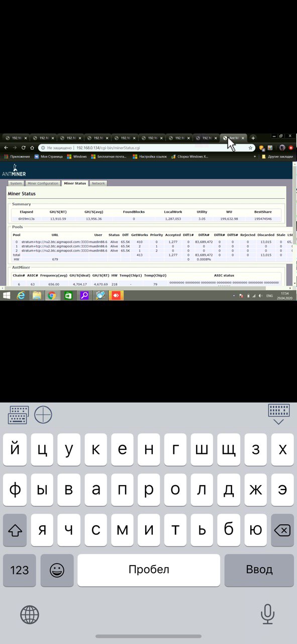Open a new Chrome tab

[253, 138]
